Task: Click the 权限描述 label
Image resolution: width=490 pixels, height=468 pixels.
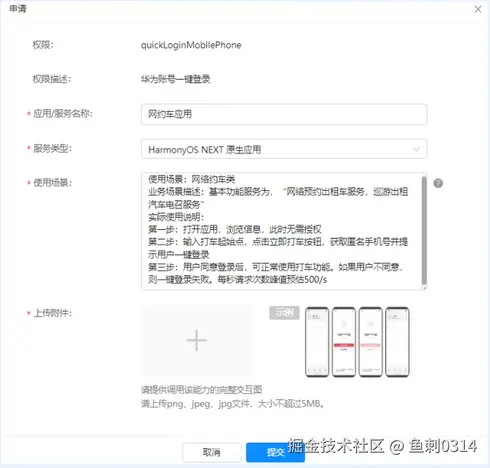Action: click(51, 79)
